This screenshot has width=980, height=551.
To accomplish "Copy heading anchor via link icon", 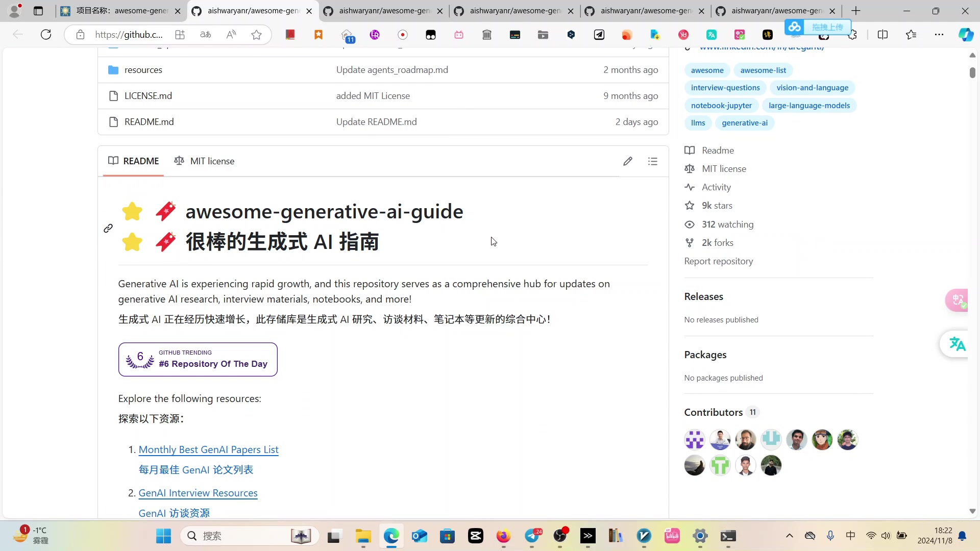I will [x=108, y=228].
